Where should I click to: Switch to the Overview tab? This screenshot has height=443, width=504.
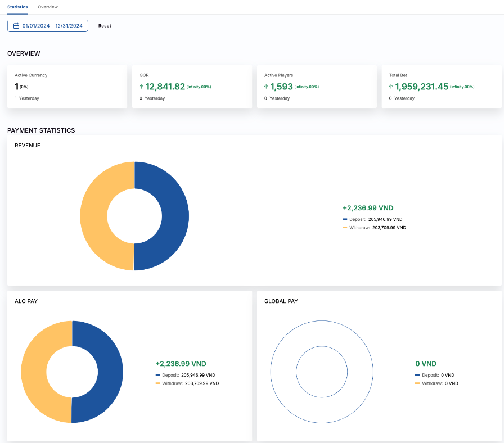coord(48,7)
